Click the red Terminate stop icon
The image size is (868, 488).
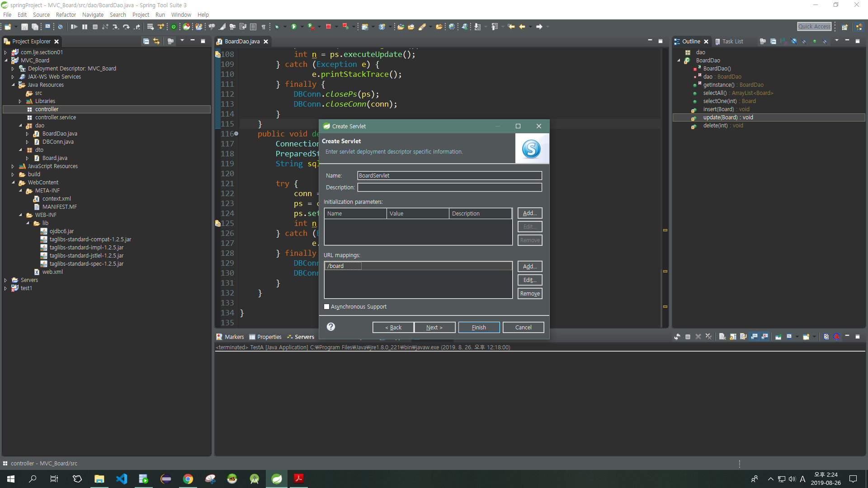[x=328, y=27]
